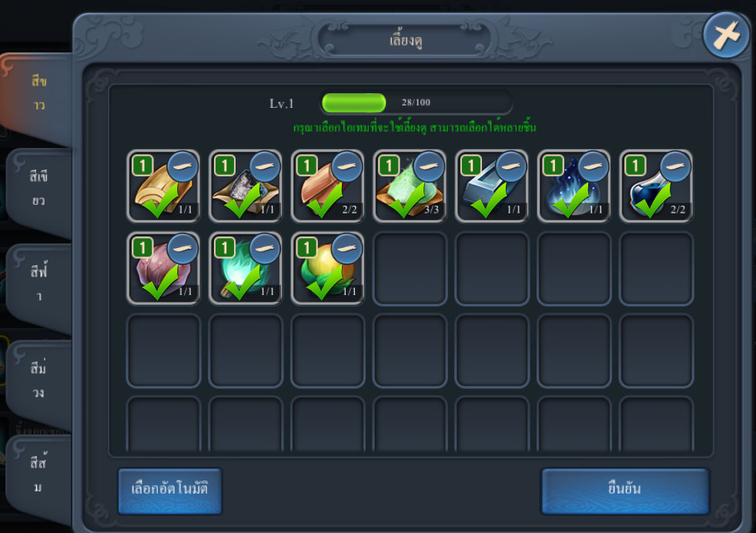Deselect the teal flame using minus button

265,249
